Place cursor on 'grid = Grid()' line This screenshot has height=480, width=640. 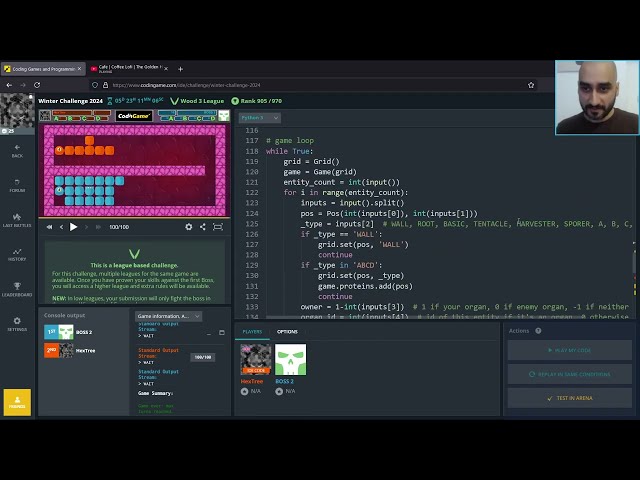pos(311,162)
